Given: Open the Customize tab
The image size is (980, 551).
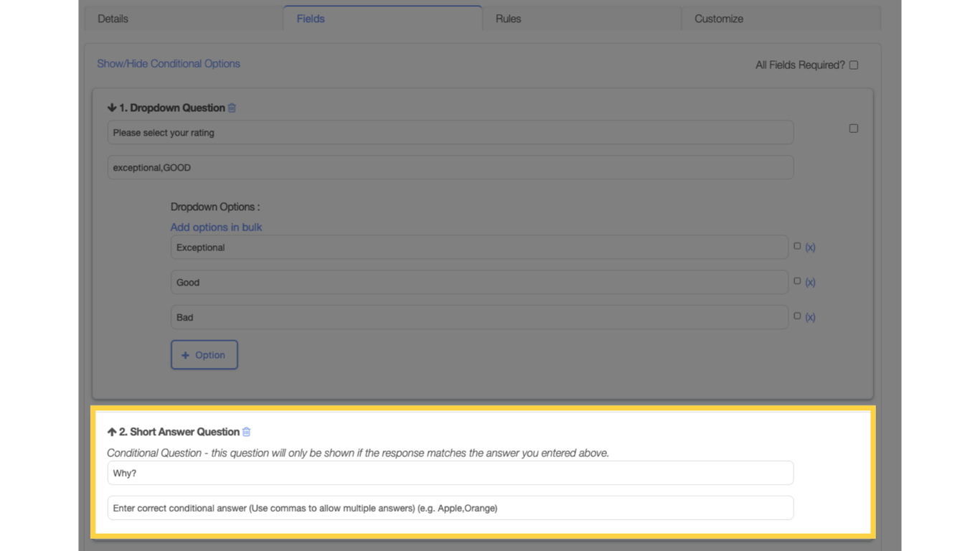Looking at the screenshot, I should coord(718,19).
